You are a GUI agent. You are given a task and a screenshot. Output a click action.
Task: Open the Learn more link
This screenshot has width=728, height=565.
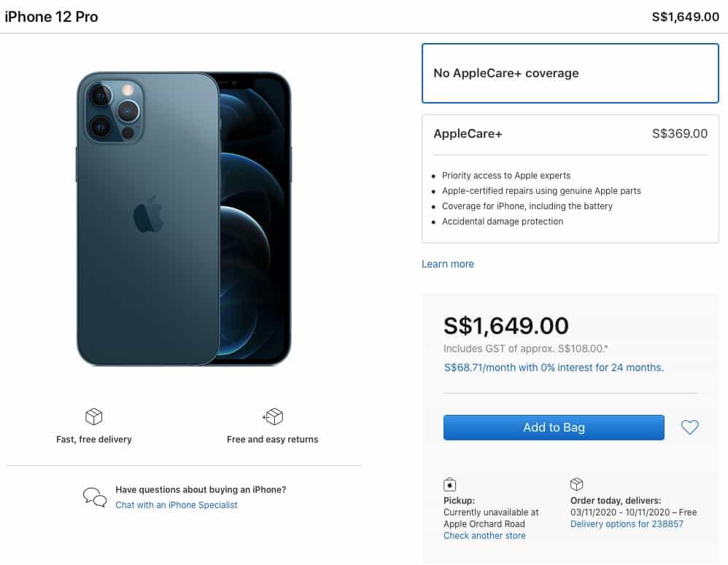tap(448, 264)
